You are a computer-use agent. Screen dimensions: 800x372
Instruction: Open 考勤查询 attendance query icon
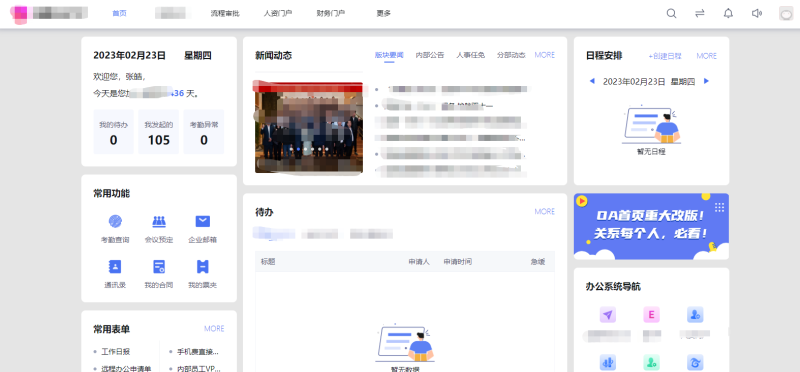115,221
